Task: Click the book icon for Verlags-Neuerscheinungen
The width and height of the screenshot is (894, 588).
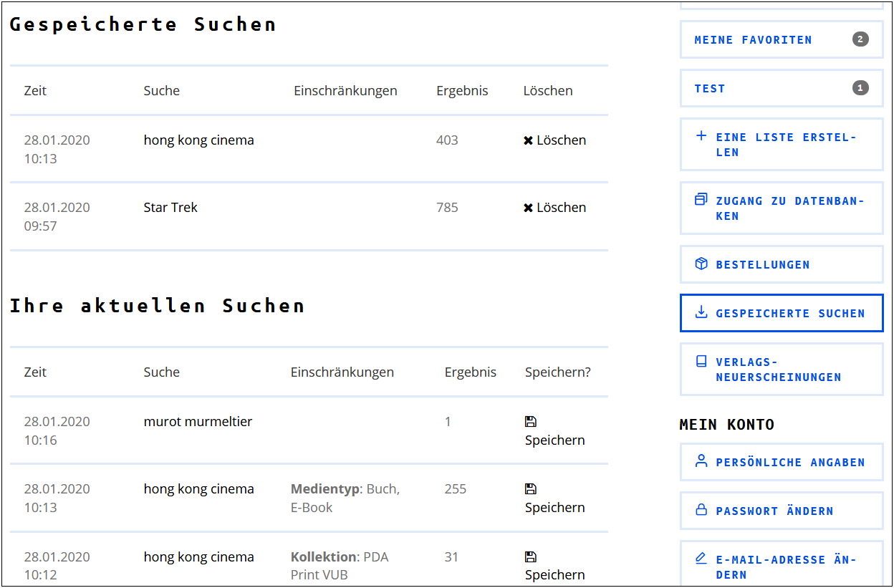Action: point(701,362)
